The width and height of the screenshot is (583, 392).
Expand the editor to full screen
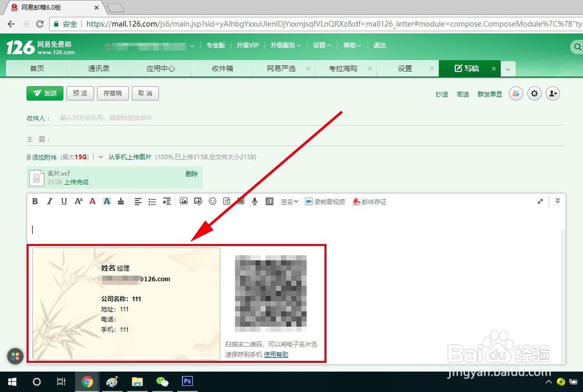540,202
